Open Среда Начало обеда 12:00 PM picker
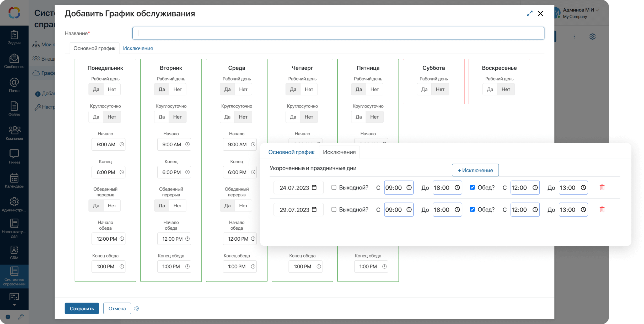644x324 pixels. pos(240,239)
